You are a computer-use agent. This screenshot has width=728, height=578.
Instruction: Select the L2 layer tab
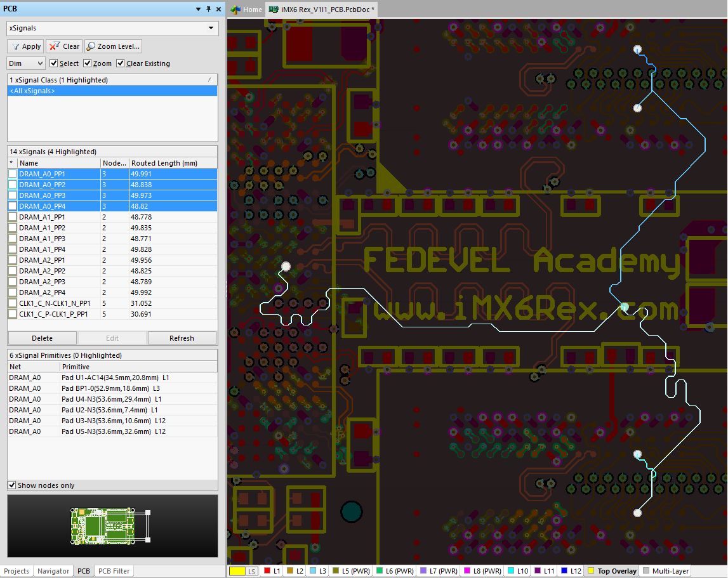[x=295, y=571]
